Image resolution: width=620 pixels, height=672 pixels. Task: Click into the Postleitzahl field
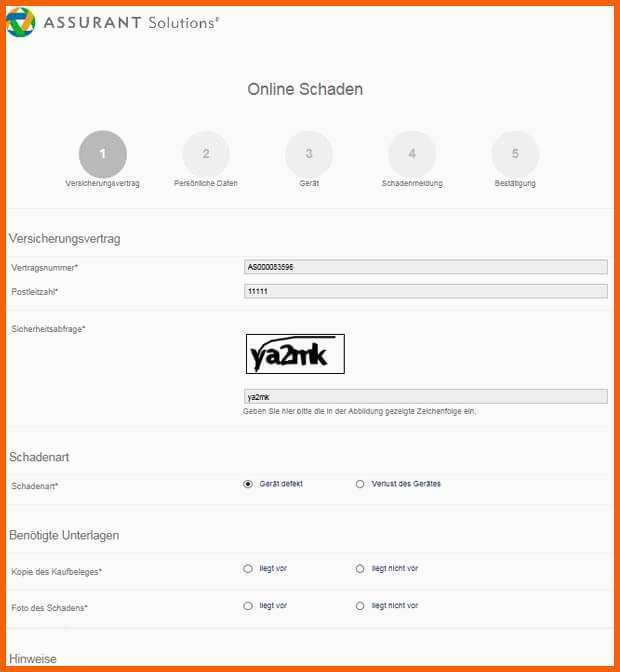[x=425, y=291]
